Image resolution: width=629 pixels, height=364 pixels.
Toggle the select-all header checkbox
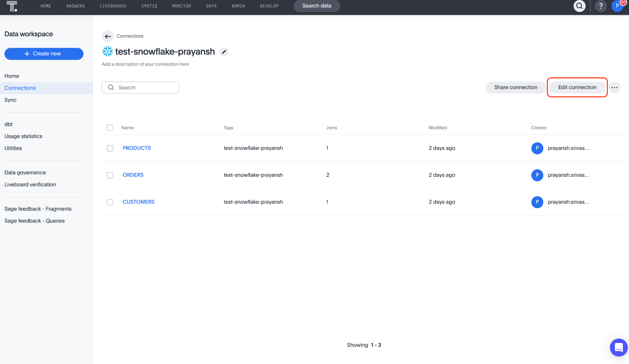tap(110, 128)
